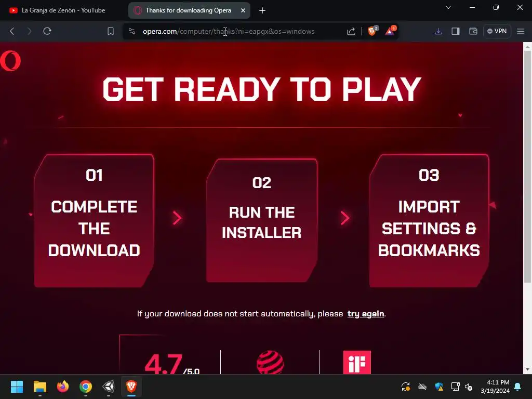Click the try again download link
Viewport: 532px width, 399px height.
coord(366,314)
